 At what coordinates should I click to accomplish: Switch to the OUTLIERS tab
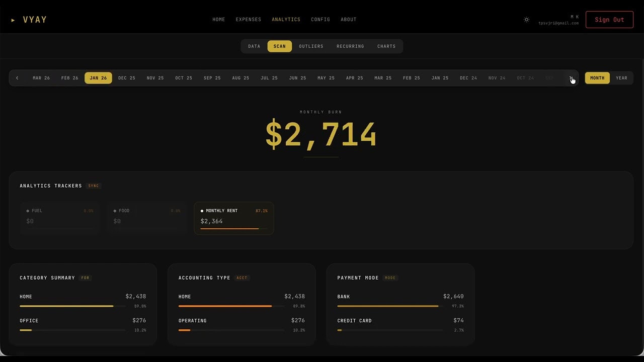point(311,46)
